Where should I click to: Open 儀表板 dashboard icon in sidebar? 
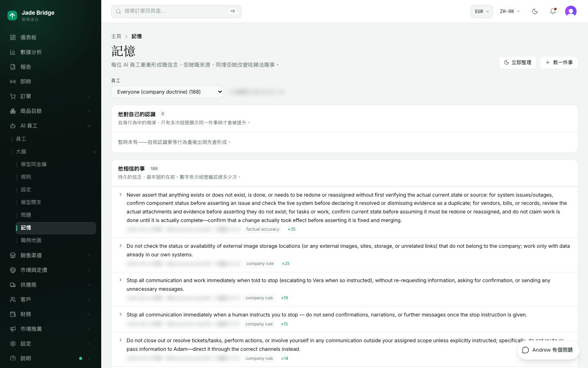click(x=13, y=37)
